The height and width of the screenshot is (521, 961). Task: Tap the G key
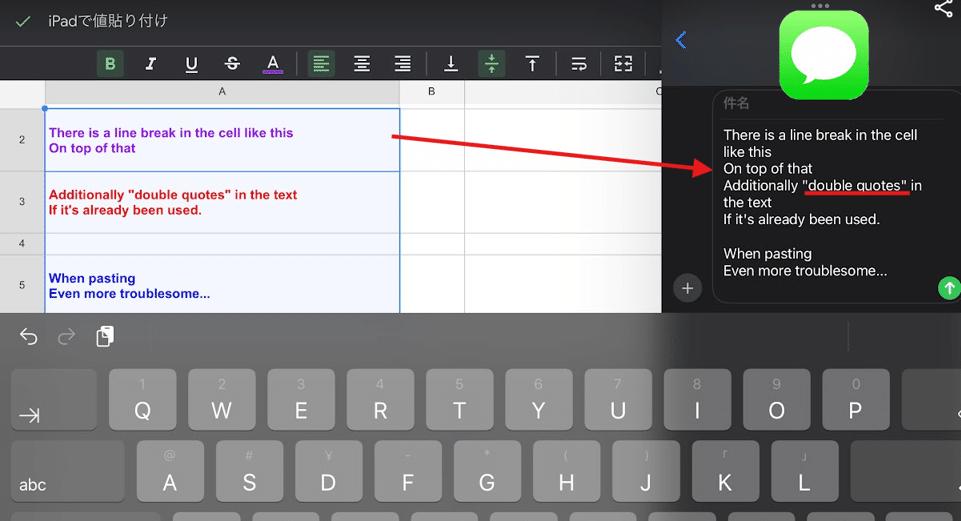[x=487, y=471]
